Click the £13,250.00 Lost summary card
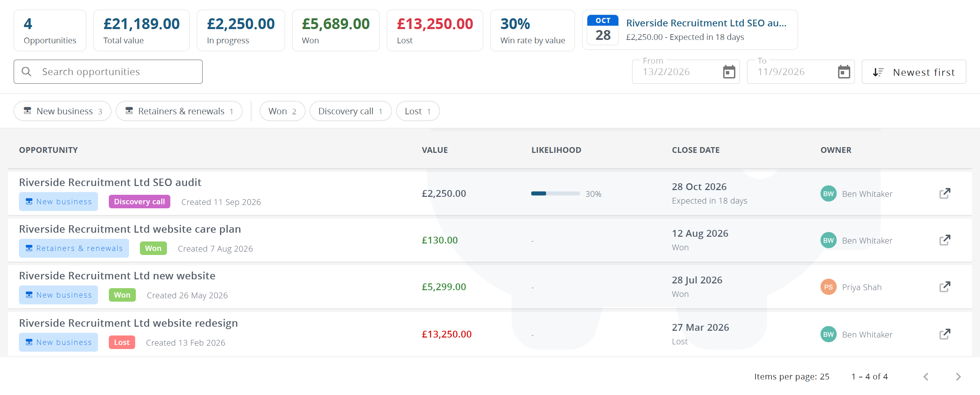The width and height of the screenshot is (980, 395). (435, 30)
